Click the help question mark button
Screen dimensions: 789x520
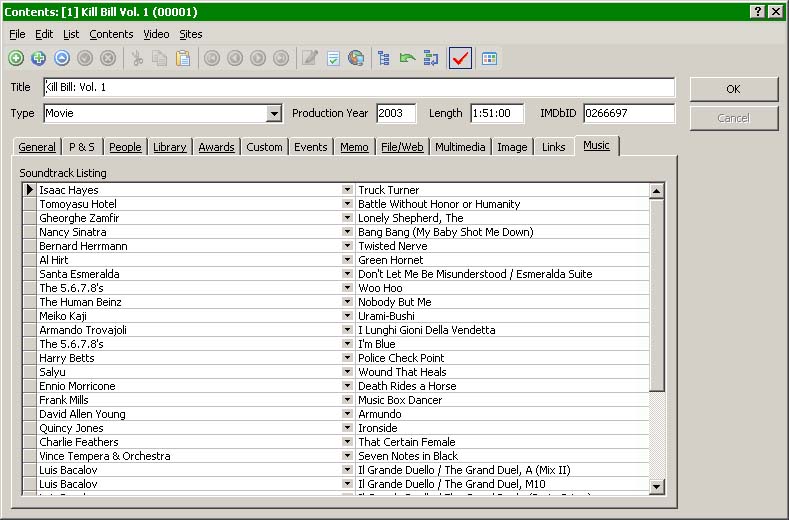coord(758,12)
